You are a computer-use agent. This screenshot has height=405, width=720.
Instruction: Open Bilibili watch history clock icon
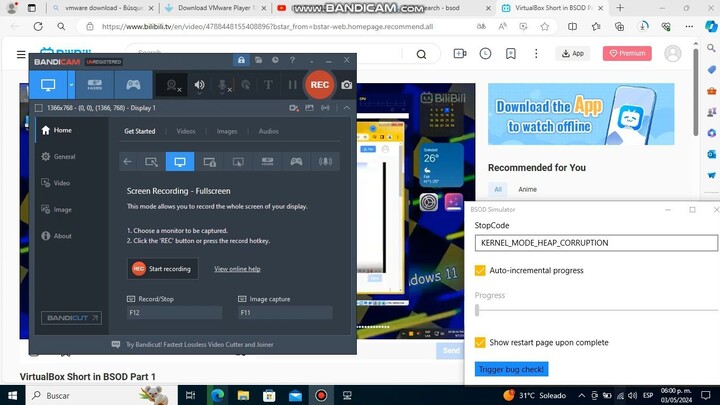tap(485, 54)
